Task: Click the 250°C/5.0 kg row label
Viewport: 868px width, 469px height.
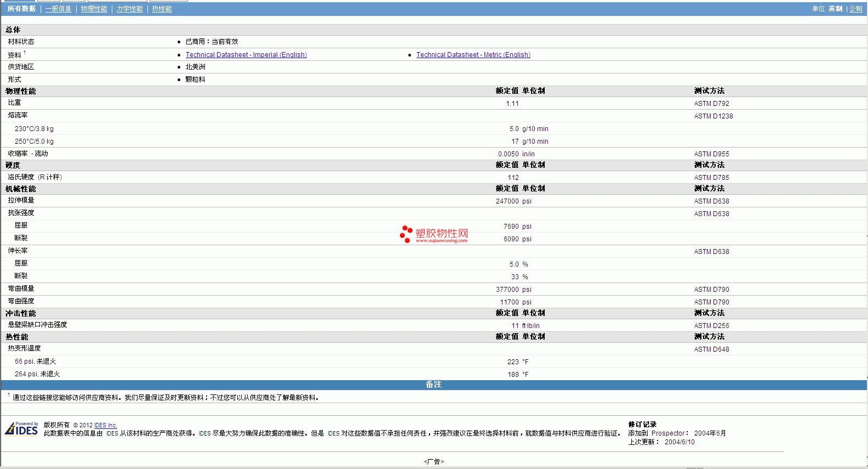Action: click(34, 142)
